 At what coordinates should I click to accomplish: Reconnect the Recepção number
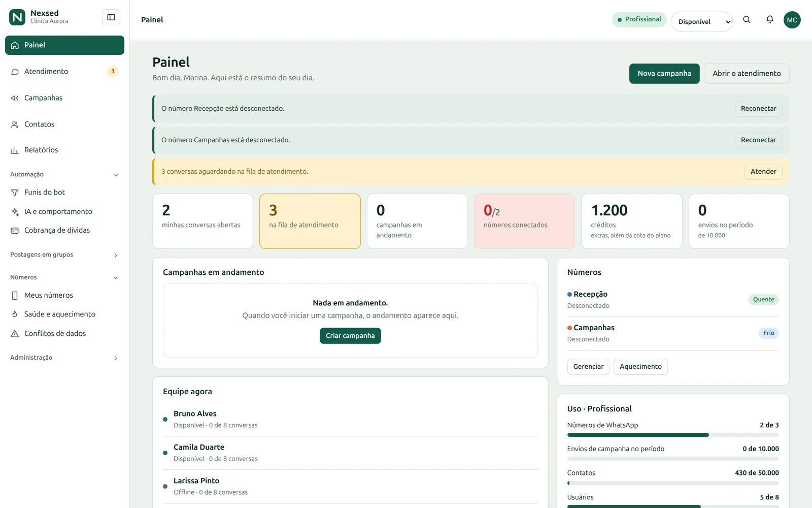click(x=758, y=109)
